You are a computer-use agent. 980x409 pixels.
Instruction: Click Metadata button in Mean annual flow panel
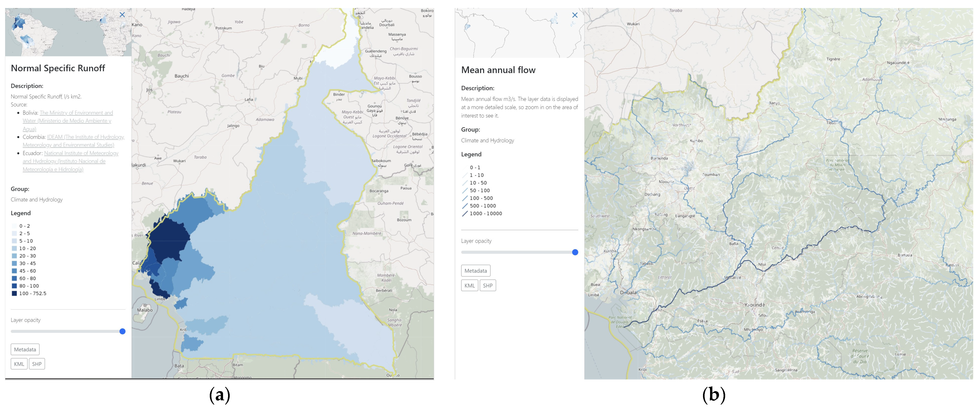pyautogui.click(x=475, y=271)
